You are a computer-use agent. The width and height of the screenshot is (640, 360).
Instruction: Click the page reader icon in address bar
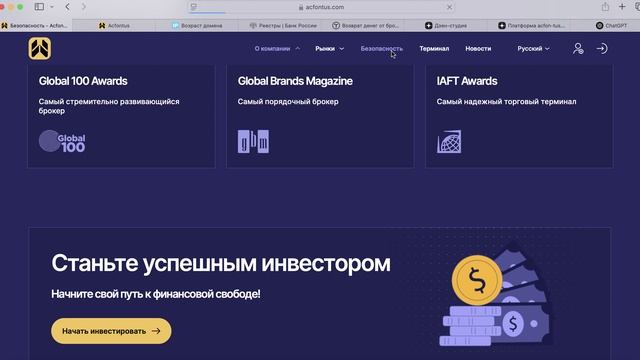(193, 7)
